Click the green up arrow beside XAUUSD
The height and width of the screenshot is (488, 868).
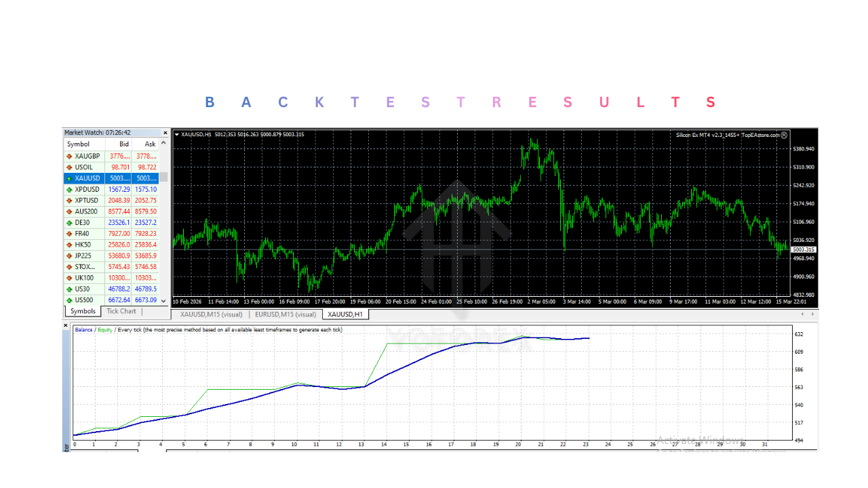tap(69, 178)
